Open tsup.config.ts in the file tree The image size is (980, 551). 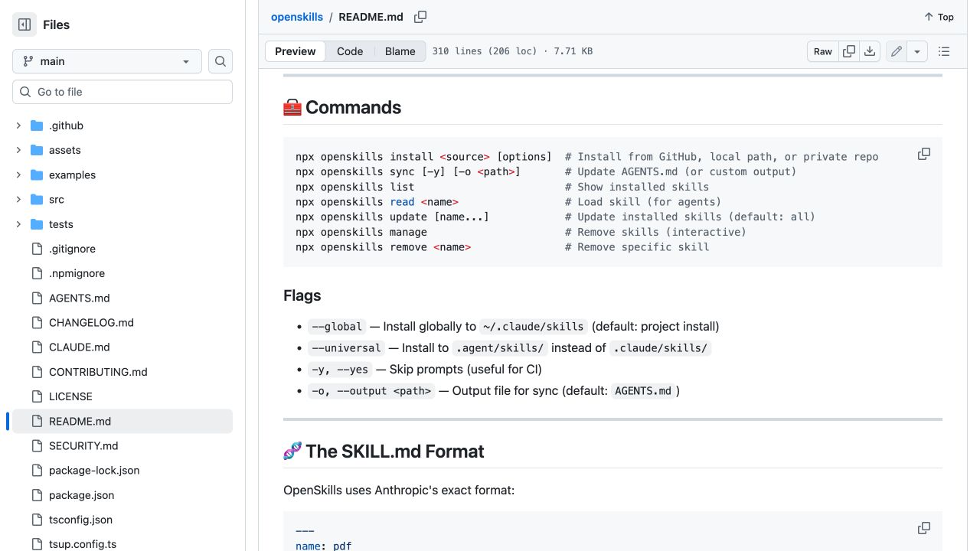(x=83, y=544)
